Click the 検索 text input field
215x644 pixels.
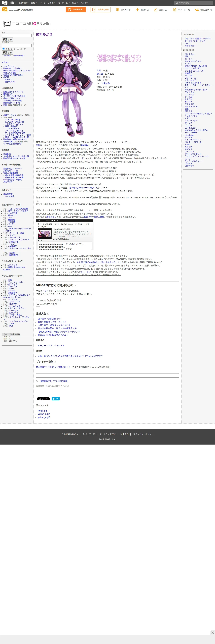click(17, 35)
